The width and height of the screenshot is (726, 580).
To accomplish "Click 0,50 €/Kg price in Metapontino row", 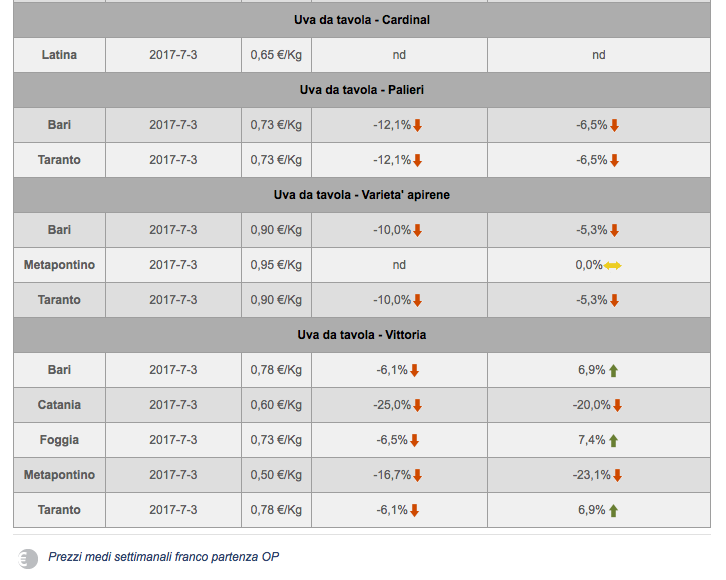I will [x=276, y=475].
